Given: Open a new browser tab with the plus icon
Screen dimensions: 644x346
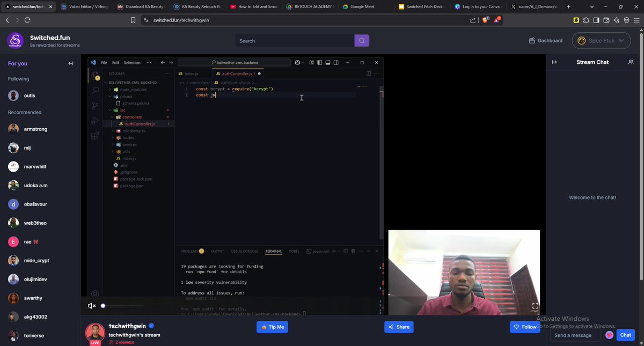Looking at the screenshot, I should click(x=568, y=6).
